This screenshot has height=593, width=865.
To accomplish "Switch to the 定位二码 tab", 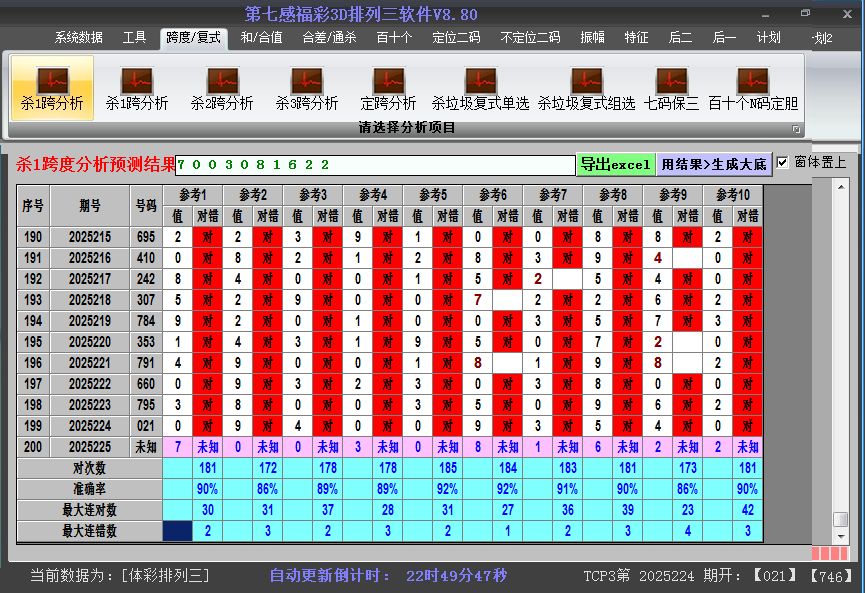I will [x=456, y=38].
